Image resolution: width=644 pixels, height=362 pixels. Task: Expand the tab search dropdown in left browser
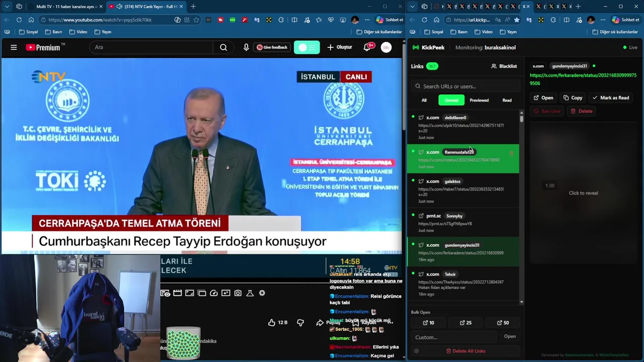click(7, 7)
